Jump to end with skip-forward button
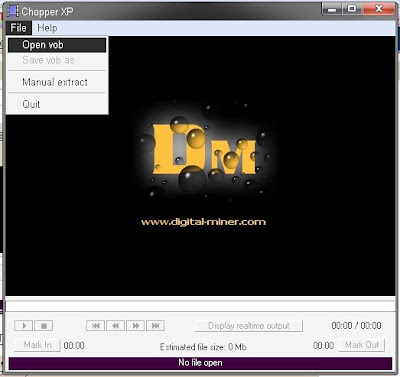 point(155,326)
